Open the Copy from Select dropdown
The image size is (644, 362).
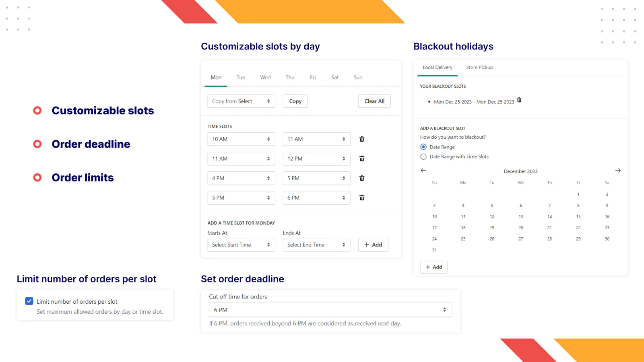[x=241, y=101]
